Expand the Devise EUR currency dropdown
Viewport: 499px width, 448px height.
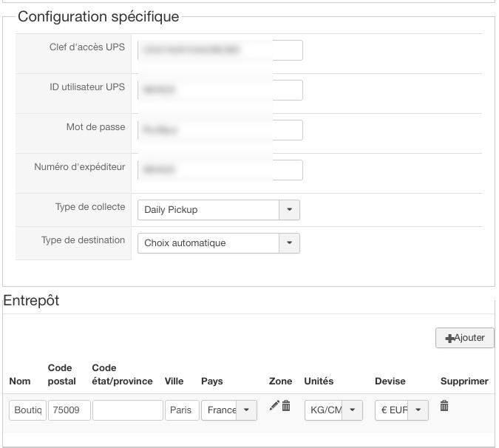click(x=418, y=410)
